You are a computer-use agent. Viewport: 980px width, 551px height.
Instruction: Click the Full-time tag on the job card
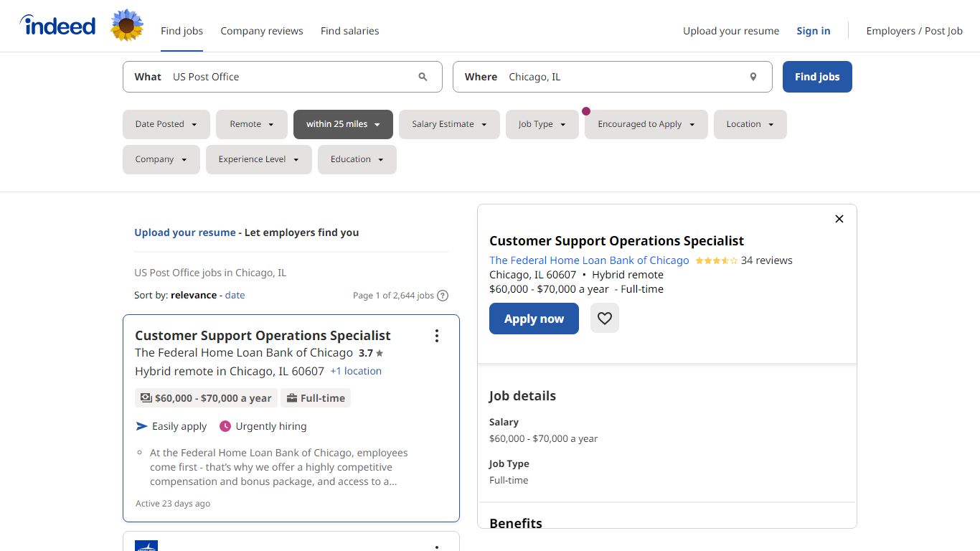tap(316, 398)
